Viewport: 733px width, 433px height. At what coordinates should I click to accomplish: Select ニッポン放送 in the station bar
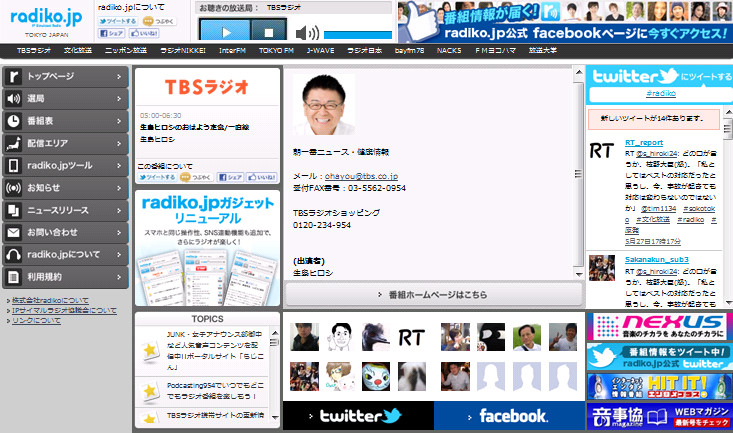[126, 51]
